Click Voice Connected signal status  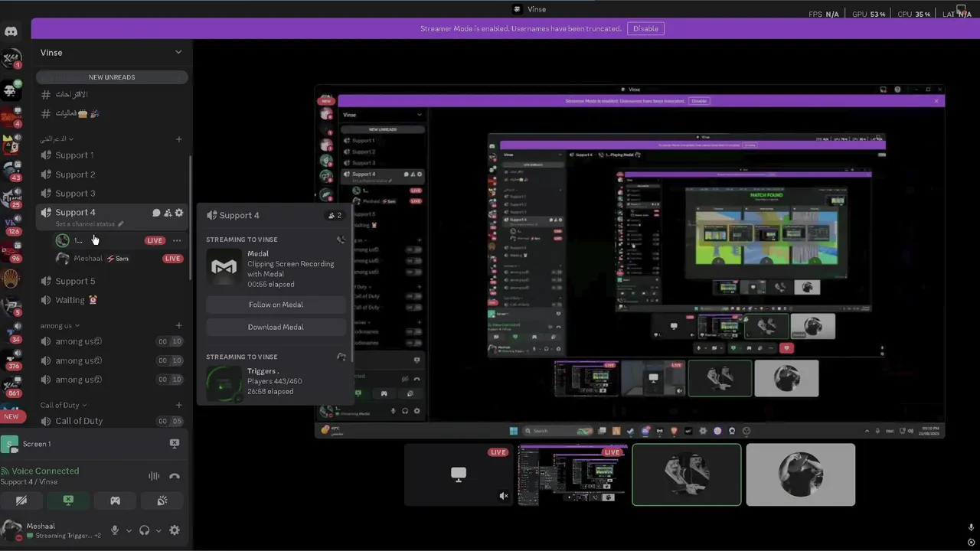click(40, 471)
